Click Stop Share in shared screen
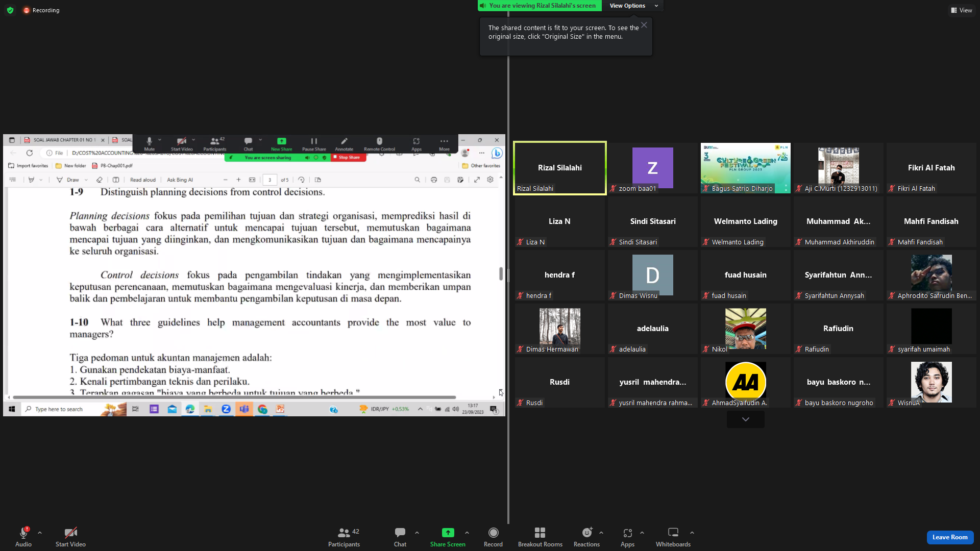 (349, 158)
